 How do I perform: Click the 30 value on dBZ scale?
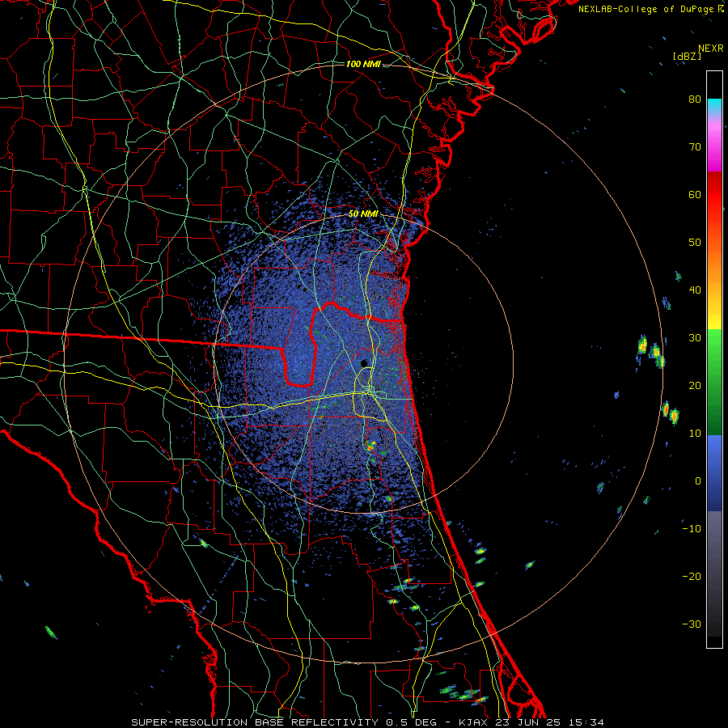click(695, 338)
